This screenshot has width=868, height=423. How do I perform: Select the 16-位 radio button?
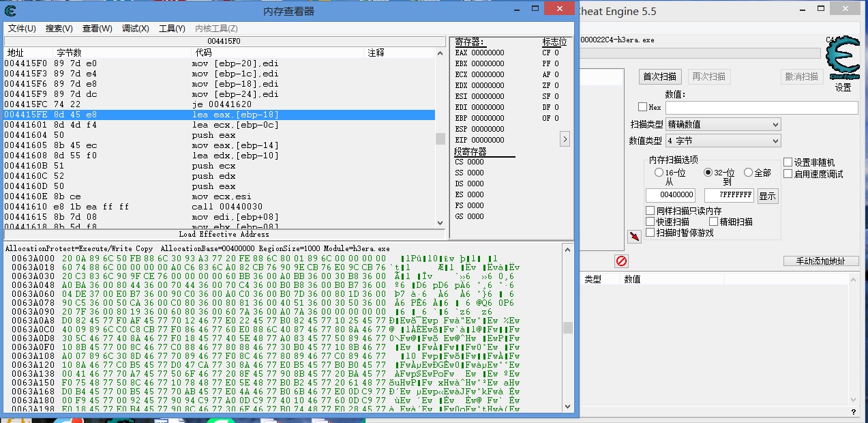pos(659,173)
